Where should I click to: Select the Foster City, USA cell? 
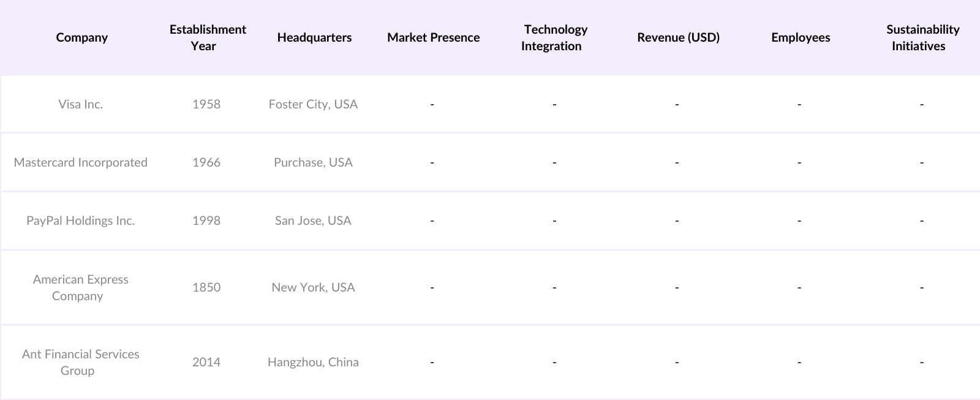click(x=313, y=104)
